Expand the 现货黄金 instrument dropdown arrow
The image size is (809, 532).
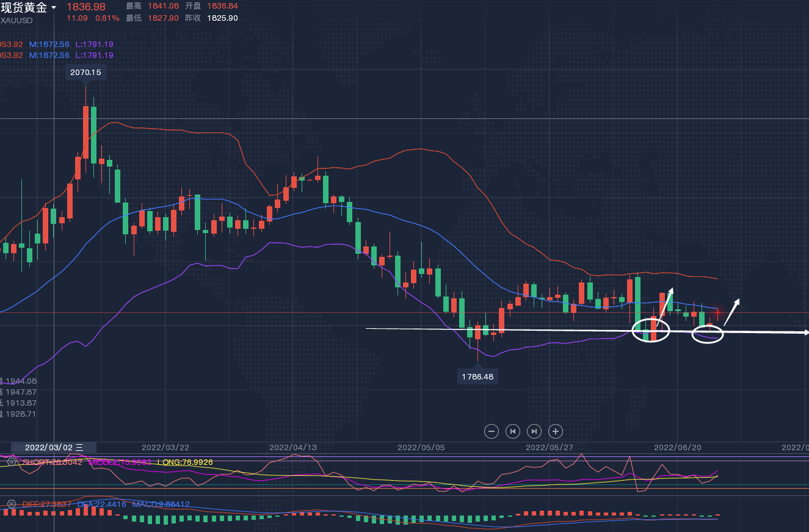click(54, 8)
